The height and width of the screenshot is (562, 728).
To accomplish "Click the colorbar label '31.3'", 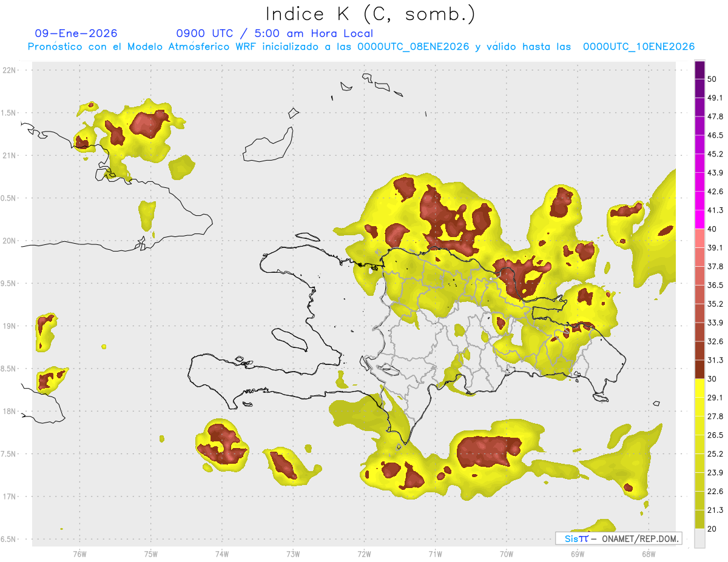I will 715,360.
